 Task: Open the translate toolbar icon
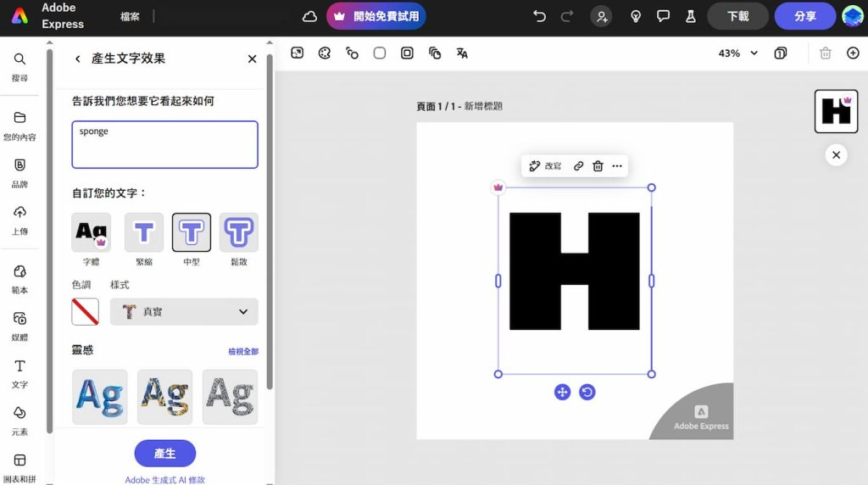[462, 53]
